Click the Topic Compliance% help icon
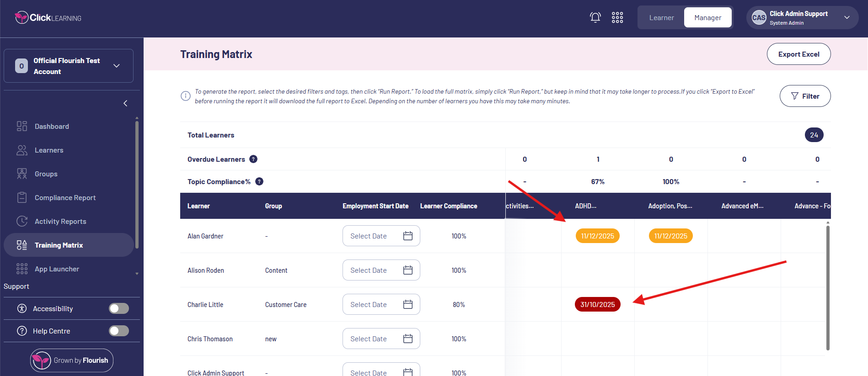The width and height of the screenshot is (868, 376). 259,181
